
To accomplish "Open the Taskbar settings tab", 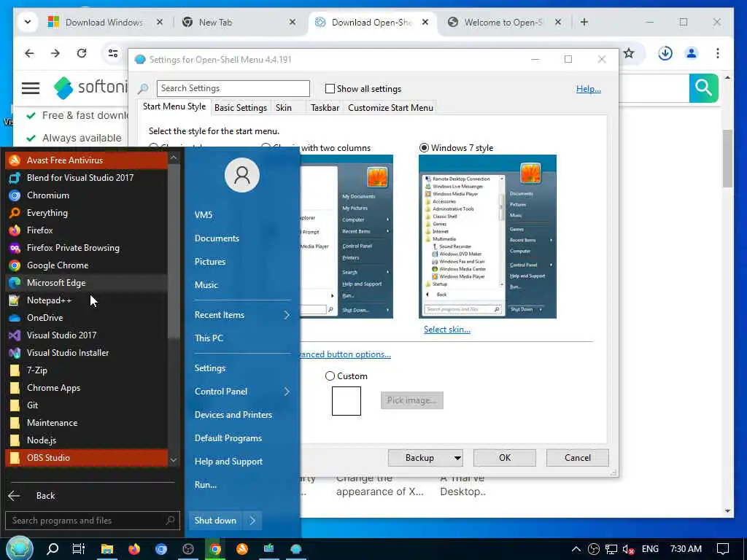I will click(325, 108).
